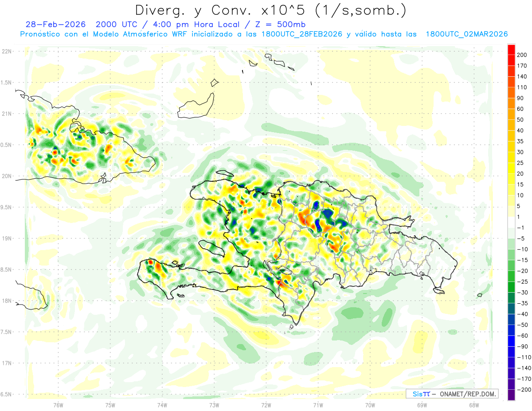Click the positive '35' color scale label

[x=520, y=141]
